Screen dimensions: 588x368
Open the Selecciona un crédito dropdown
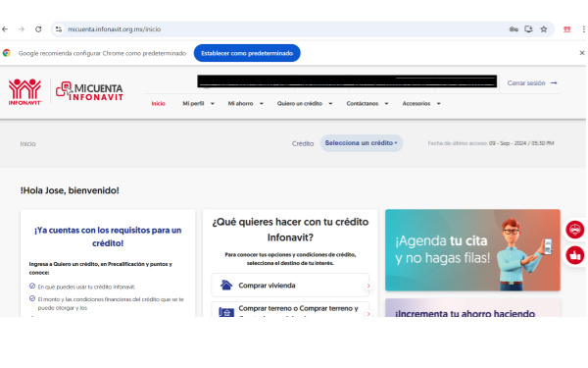(361, 143)
